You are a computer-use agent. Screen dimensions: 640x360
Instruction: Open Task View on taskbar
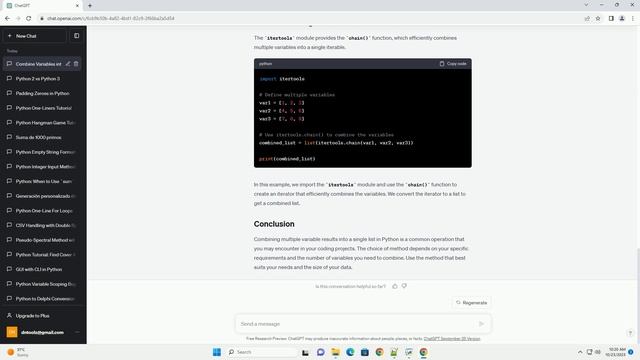[305, 352]
